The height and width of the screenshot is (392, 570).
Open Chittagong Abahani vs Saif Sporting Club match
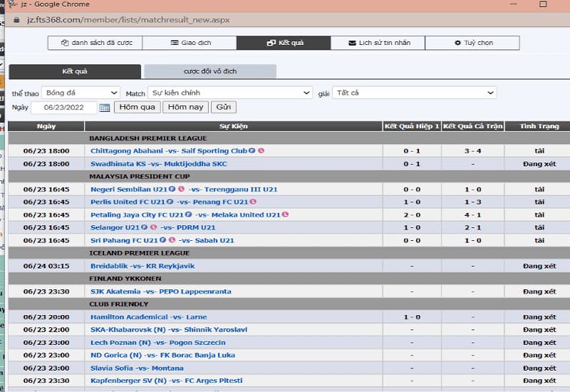point(169,150)
